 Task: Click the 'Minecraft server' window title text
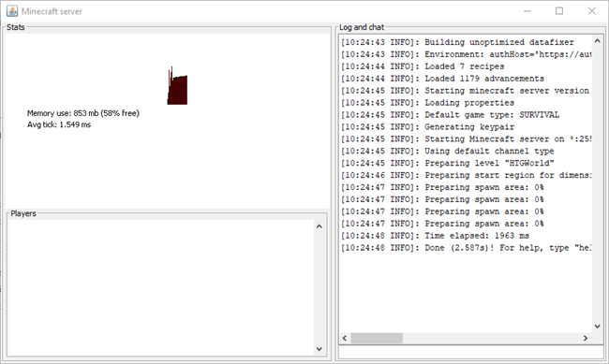pyautogui.click(x=52, y=11)
